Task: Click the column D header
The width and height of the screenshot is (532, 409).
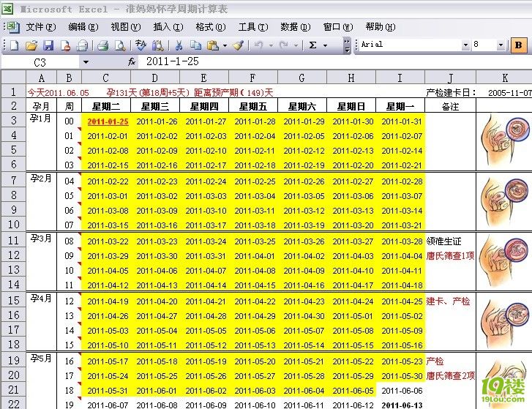Action: click(x=154, y=78)
